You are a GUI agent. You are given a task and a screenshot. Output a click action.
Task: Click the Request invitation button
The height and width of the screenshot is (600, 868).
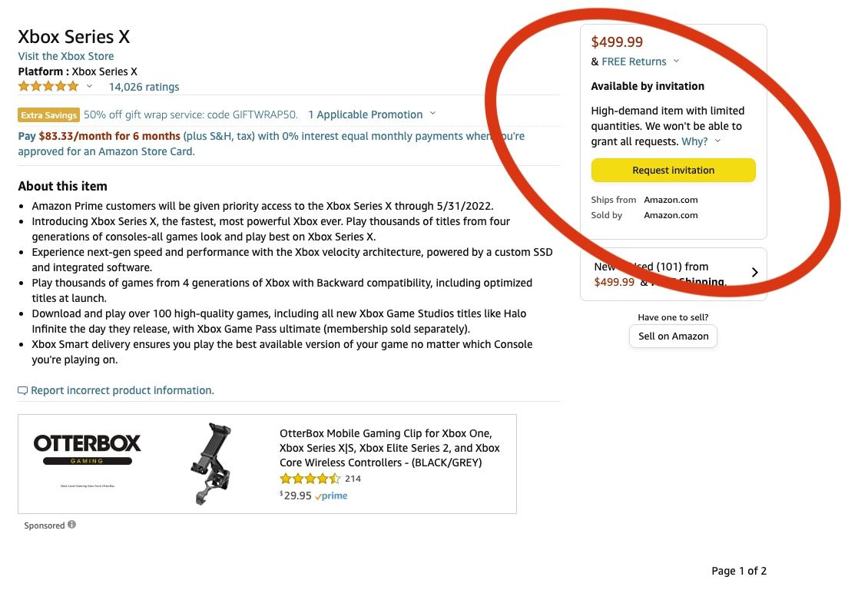tap(673, 170)
